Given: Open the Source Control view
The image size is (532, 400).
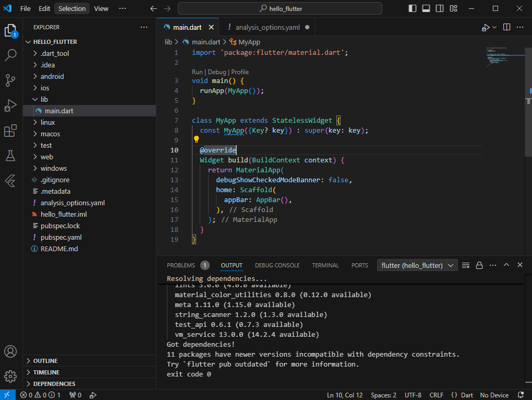Looking at the screenshot, I should pos(10,80).
